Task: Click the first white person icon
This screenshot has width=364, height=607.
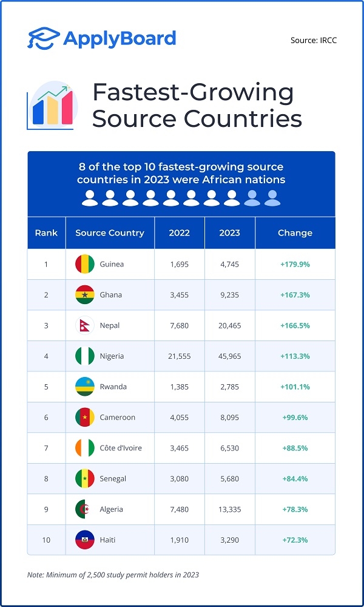Action: click(x=90, y=198)
